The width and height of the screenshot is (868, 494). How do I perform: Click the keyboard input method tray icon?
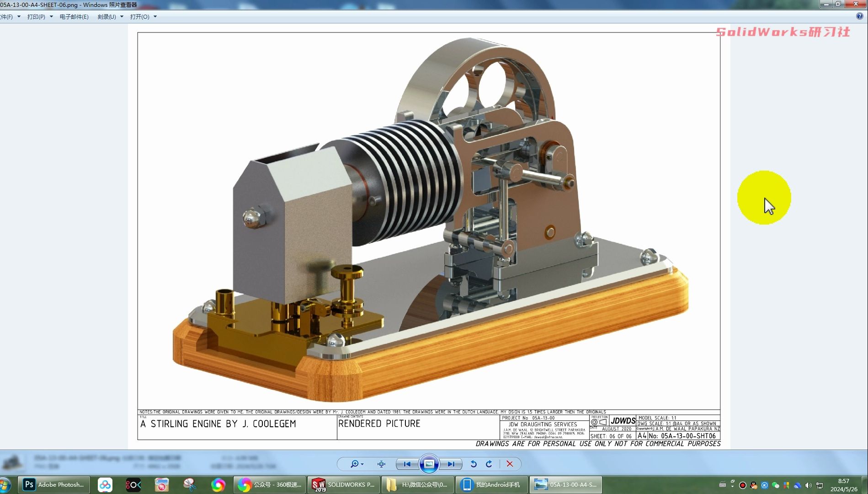[722, 485]
